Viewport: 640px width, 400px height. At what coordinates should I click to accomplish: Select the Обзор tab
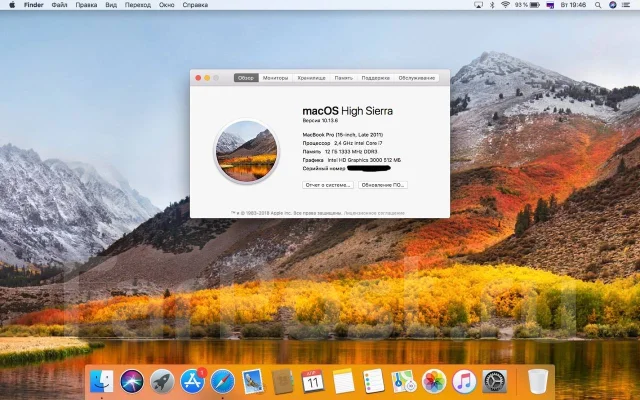click(246, 78)
